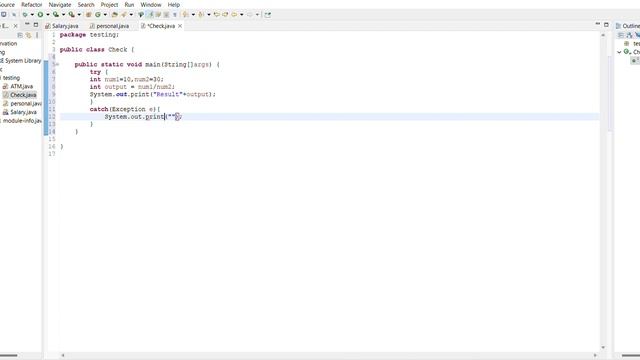Switch to the personal.java editor tab
This screenshot has width=640, height=360.
109,26
